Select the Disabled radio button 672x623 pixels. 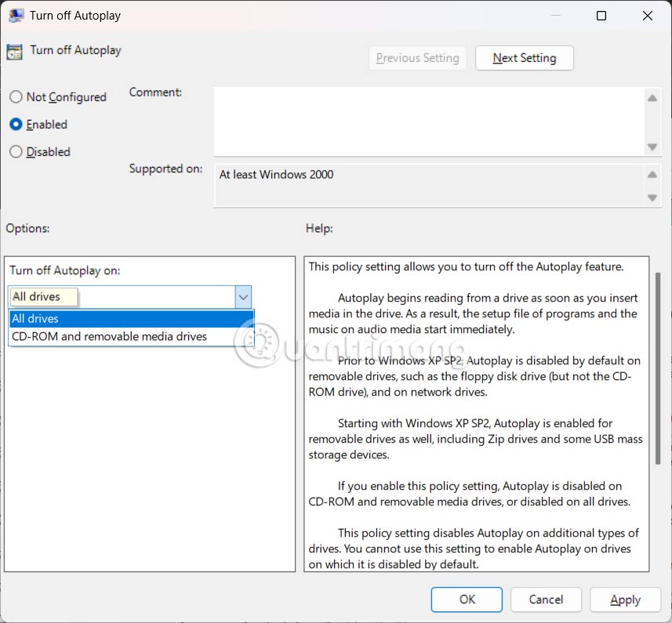(15, 152)
